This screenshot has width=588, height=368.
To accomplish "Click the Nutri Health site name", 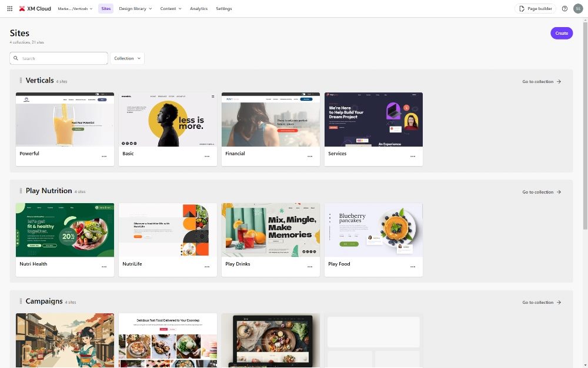I will click(x=34, y=264).
